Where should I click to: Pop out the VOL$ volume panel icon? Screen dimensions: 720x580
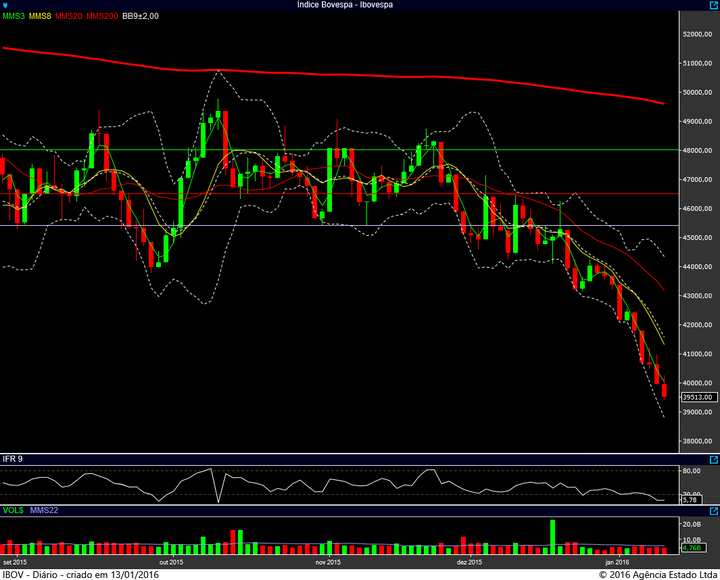pyautogui.click(x=714, y=511)
